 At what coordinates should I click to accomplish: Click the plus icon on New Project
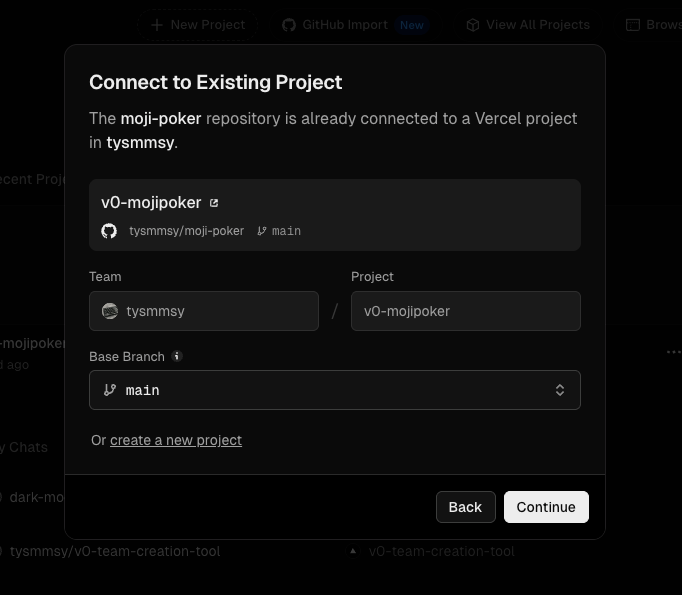coord(157,25)
